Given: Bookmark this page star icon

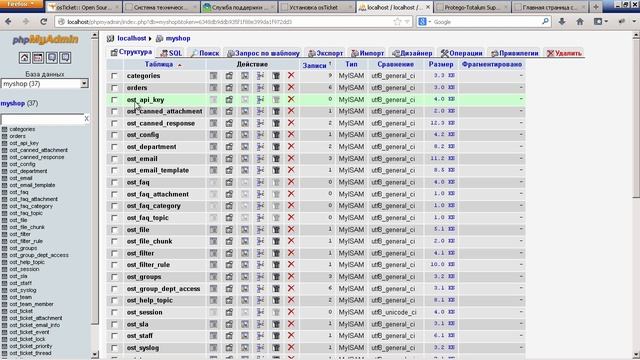Looking at the screenshot, I should pyautogui.click(x=397, y=22).
